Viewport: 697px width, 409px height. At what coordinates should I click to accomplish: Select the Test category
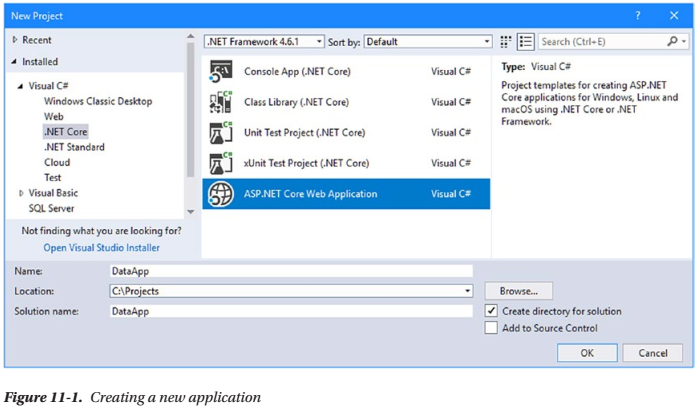coord(52,177)
